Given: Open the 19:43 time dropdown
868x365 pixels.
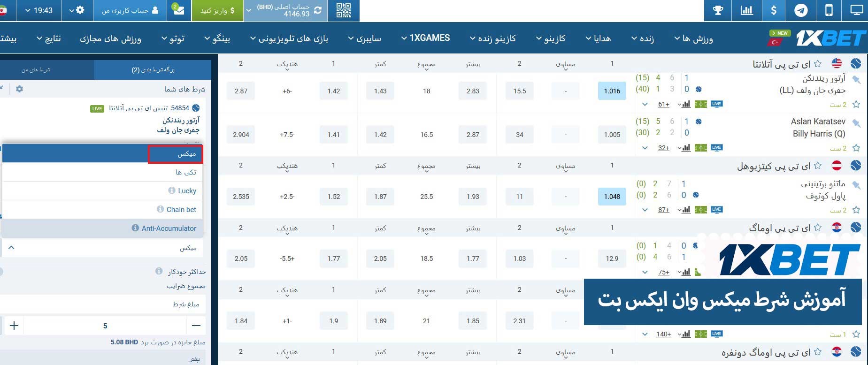Looking at the screenshot, I should [x=38, y=10].
